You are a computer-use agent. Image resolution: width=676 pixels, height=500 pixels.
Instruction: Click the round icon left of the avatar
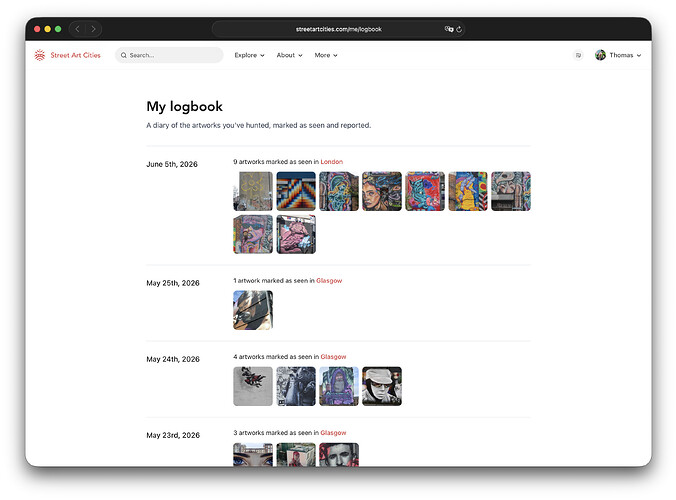tap(578, 55)
